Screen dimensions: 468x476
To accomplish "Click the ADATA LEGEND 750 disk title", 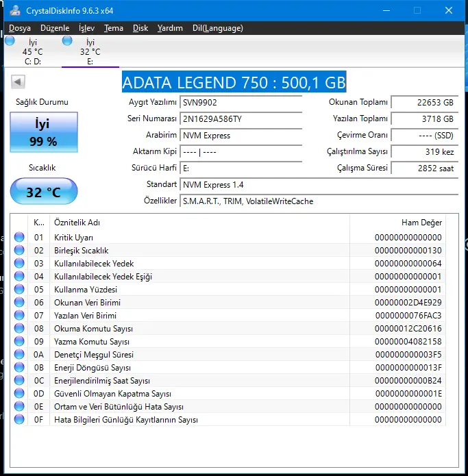I will 234,82.
